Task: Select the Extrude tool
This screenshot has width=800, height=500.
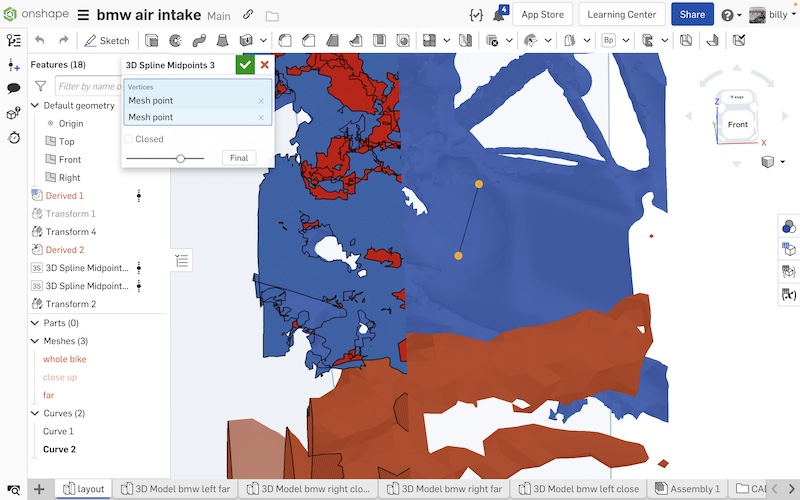Action: (152, 40)
